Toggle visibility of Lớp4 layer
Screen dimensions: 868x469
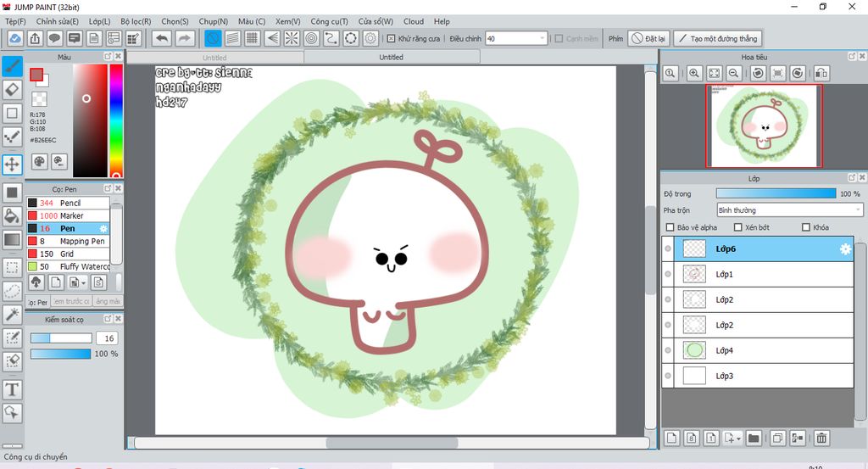point(668,350)
